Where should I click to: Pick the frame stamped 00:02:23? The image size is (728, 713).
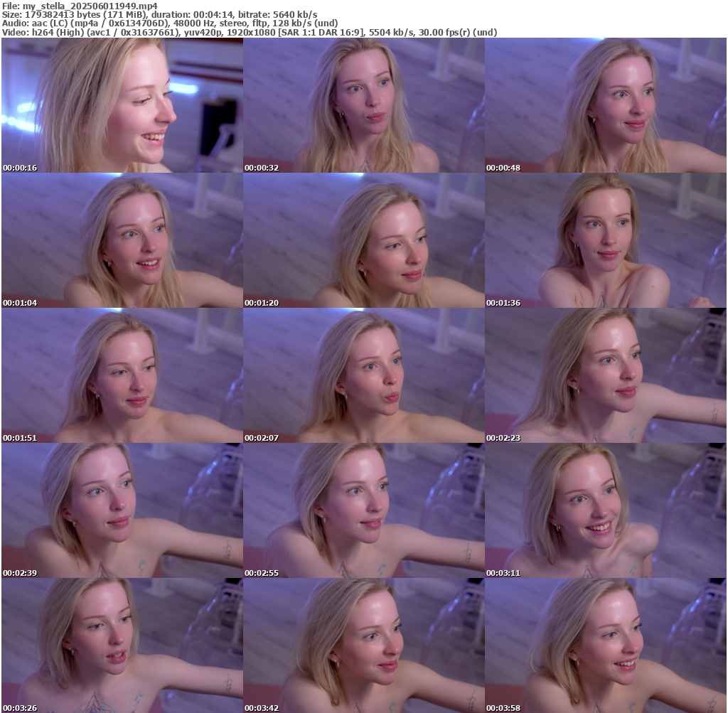606,375
